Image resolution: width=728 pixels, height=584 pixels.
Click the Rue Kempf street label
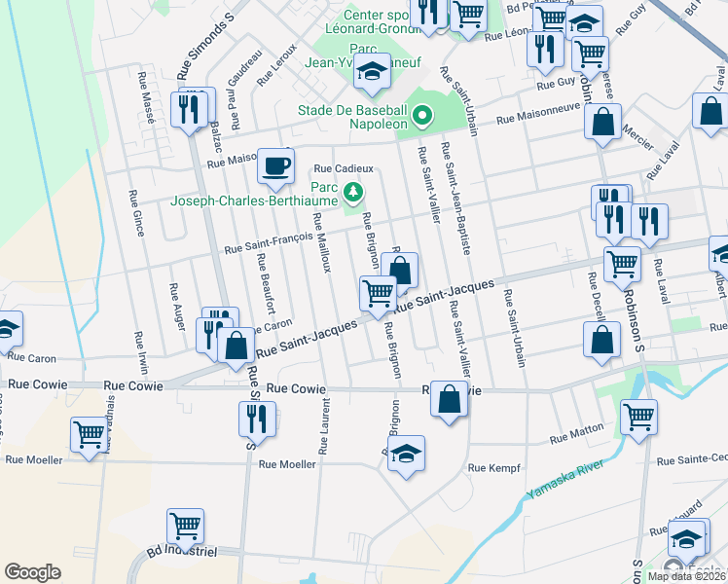pyautogui.click(x=494, y=468)
